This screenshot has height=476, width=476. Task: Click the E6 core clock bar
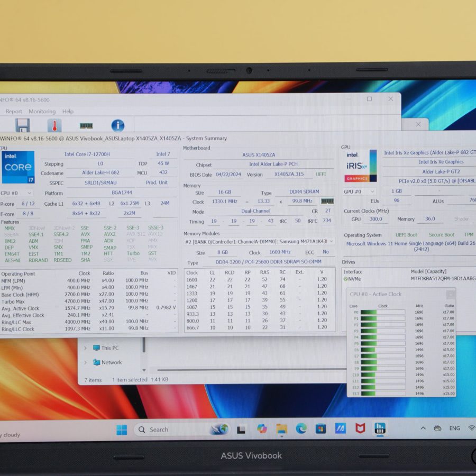coord(383,350)
